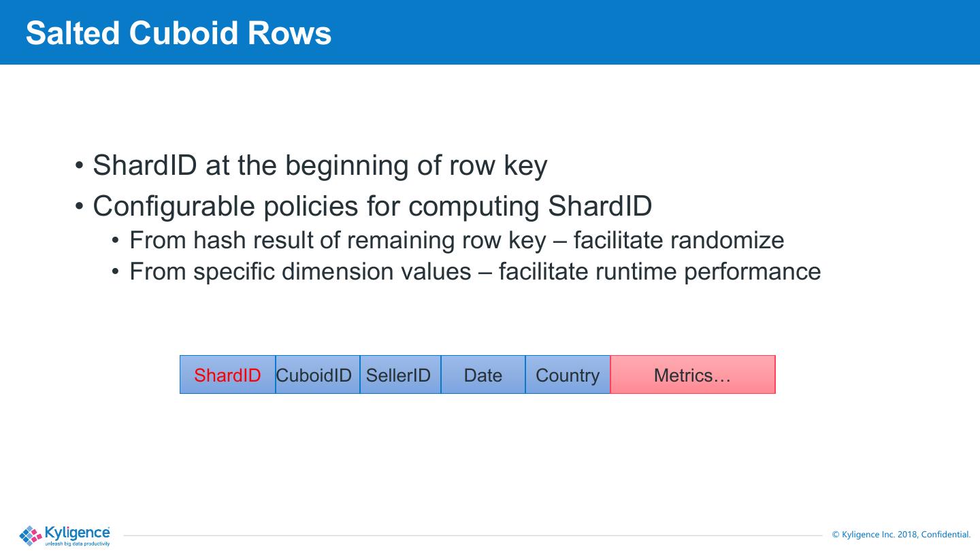
Task: Click the Country cell
Action: point(567,375)
